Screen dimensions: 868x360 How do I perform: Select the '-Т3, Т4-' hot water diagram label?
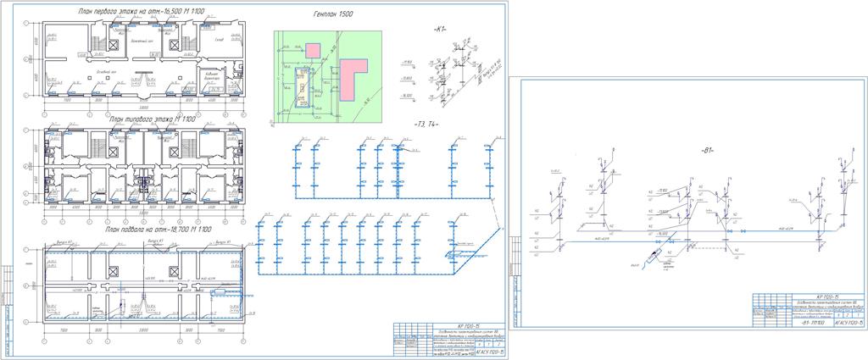425,125
